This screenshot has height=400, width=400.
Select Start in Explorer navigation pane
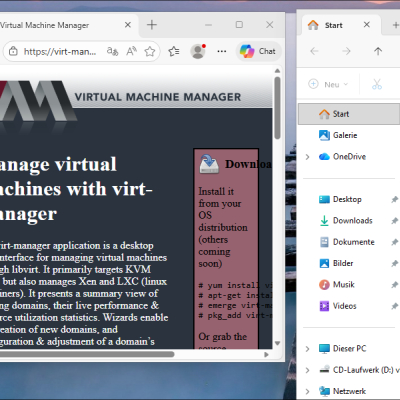click(349, 114)
